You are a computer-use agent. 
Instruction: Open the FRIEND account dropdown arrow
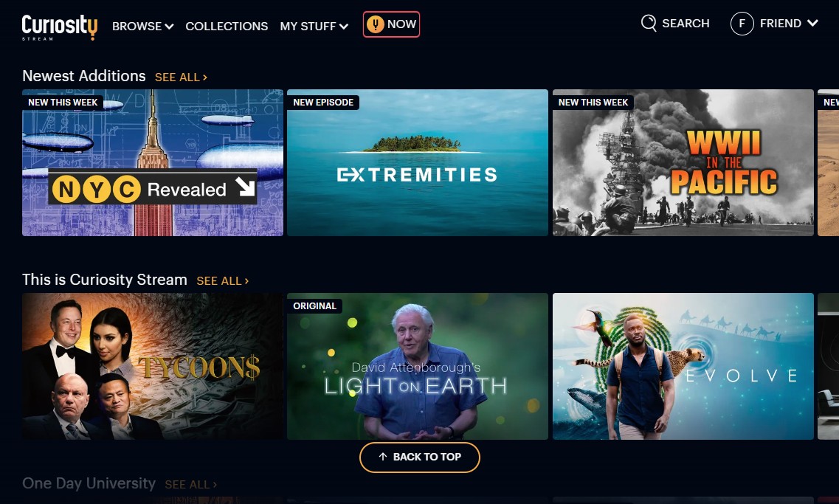[812, 23]
